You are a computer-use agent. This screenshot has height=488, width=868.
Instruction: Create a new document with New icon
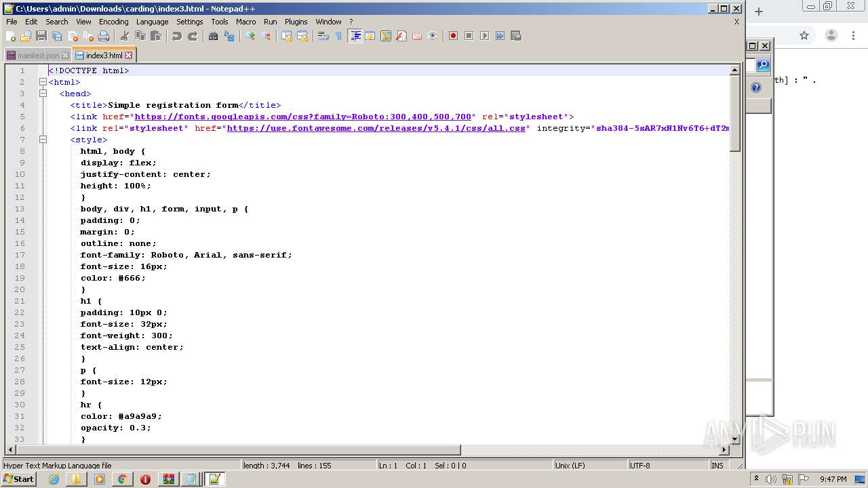point(11,36)
